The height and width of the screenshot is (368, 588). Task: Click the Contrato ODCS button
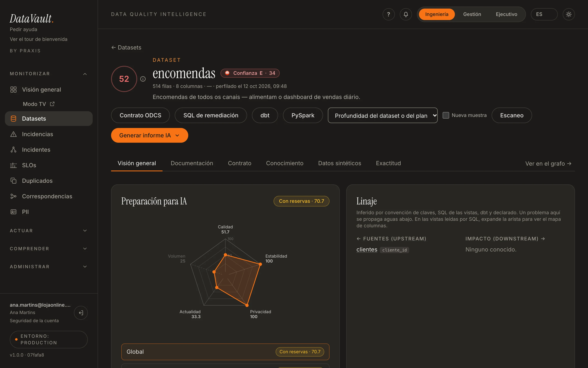pos(140,115)
